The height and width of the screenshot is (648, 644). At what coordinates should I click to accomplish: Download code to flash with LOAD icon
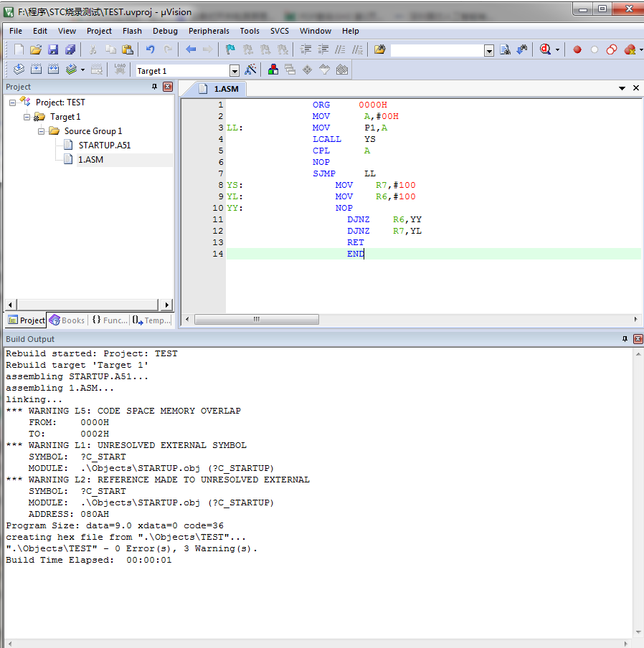120,70
